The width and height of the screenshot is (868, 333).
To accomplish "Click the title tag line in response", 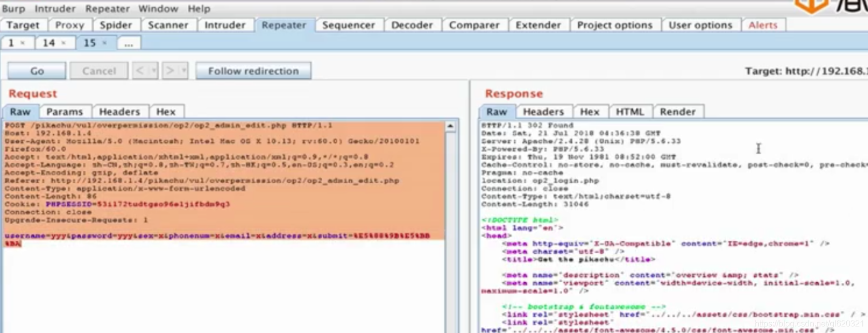I will tap(578, 259).
